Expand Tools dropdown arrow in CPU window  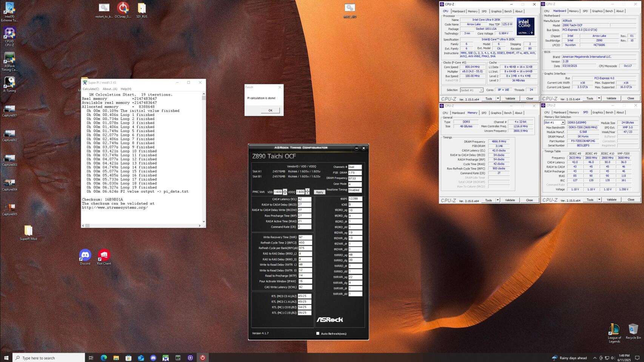(498, 99)
